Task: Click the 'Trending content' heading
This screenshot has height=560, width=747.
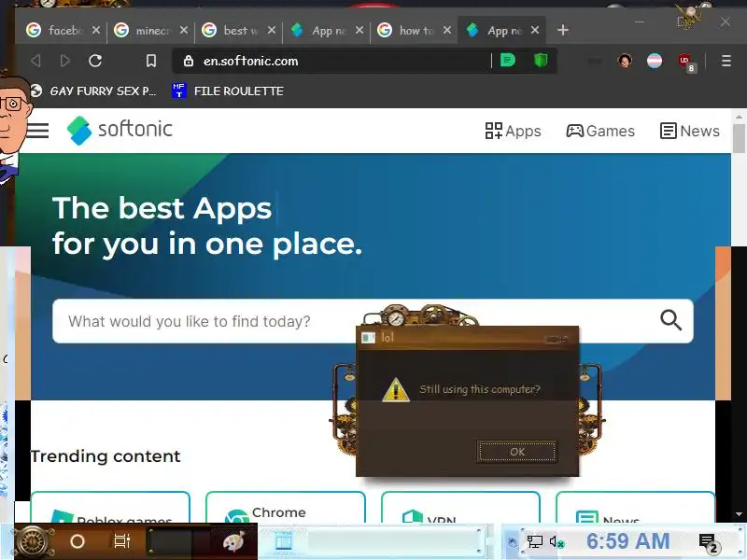Action: (x=106, y=456)
